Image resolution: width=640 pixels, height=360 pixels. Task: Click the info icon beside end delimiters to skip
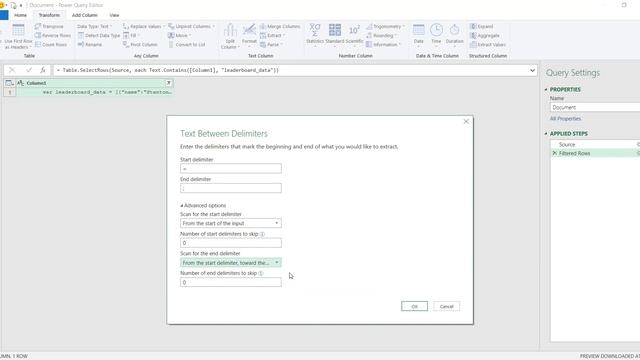pos(261,273)
